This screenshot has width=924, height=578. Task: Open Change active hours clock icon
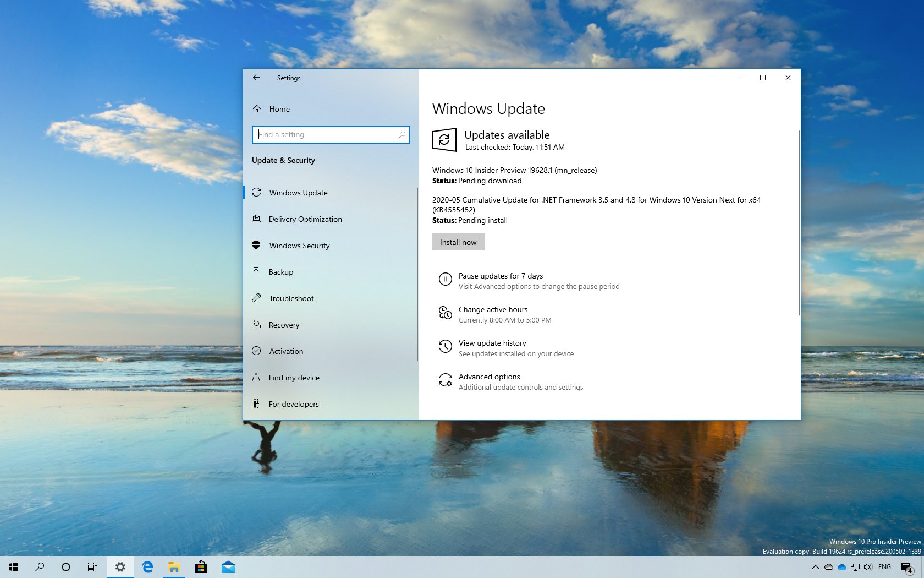(445, 313)
